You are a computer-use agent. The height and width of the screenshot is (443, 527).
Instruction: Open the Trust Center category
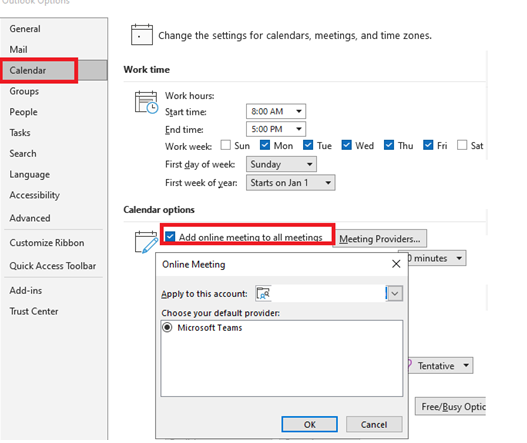tap(34, 311)
